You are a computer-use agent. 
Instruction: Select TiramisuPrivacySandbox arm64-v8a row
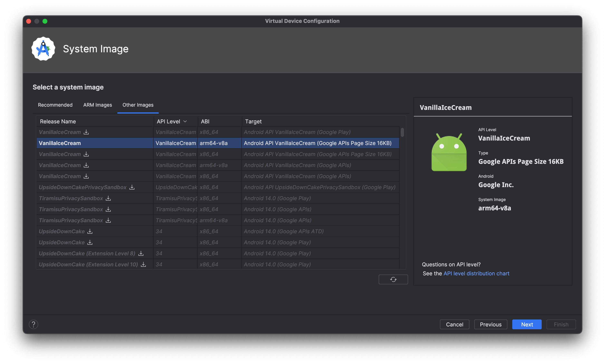pyautogui.click(x=216, y=220)
